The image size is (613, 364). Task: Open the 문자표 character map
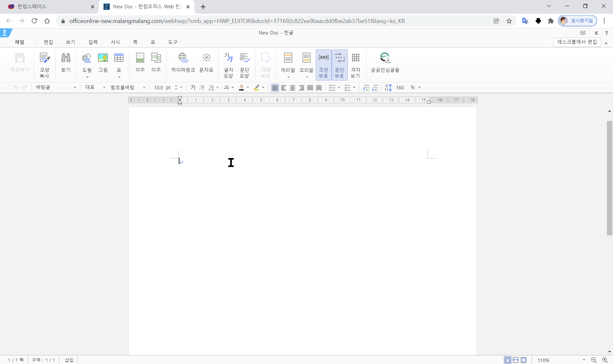point(206,58)
